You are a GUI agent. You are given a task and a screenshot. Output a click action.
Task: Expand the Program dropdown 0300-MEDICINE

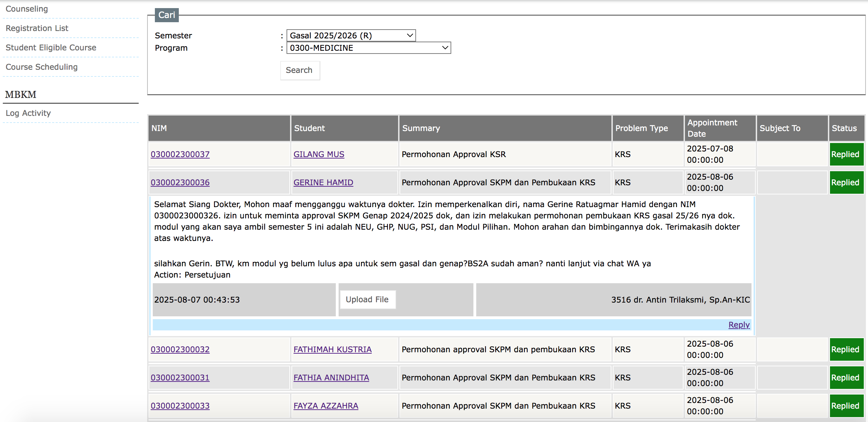tap(369, 48)
